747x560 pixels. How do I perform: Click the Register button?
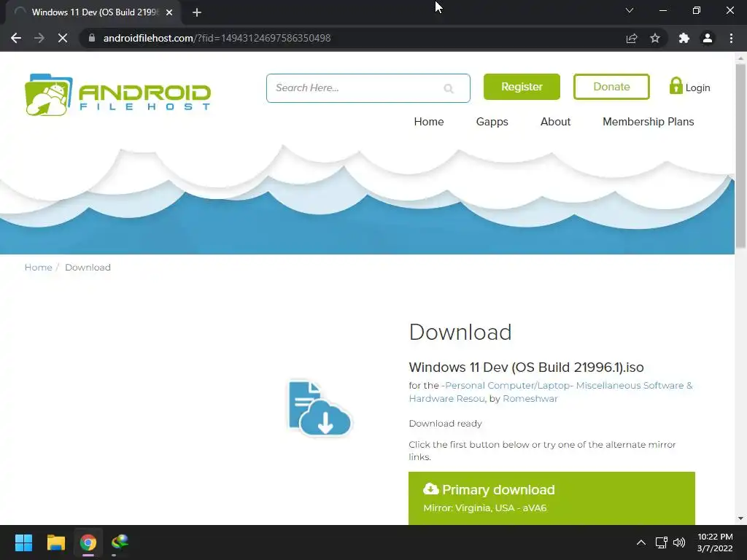(x=522, y=87)
